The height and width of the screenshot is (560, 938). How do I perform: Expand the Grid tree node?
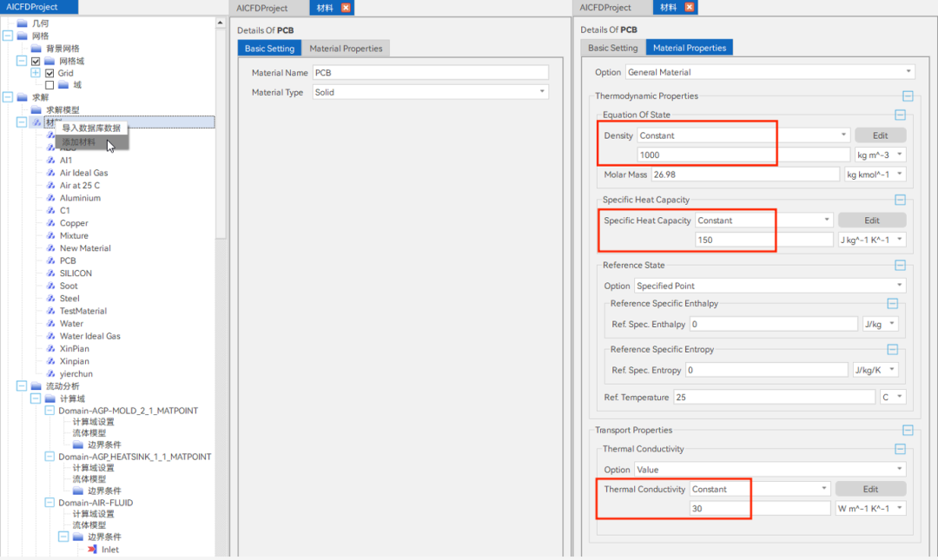36,73
